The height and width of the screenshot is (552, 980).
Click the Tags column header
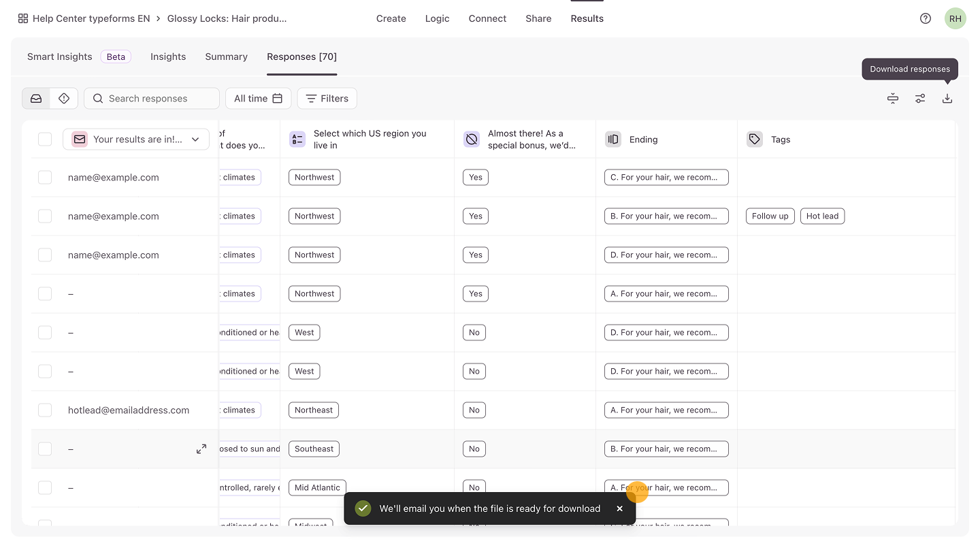coord(847,140)
